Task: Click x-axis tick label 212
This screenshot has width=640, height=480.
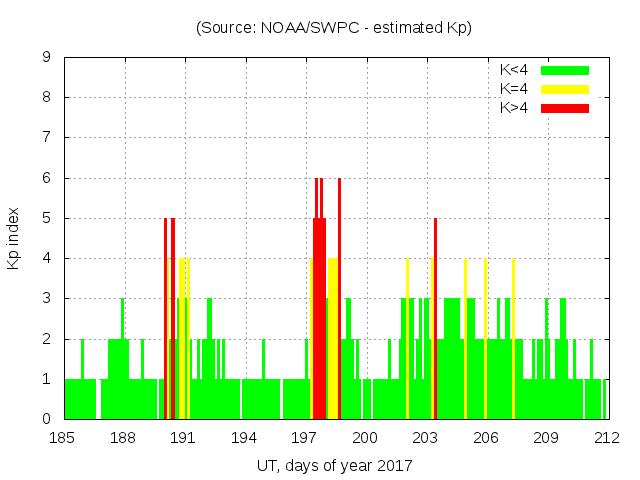Action: [x=606, y=438]
